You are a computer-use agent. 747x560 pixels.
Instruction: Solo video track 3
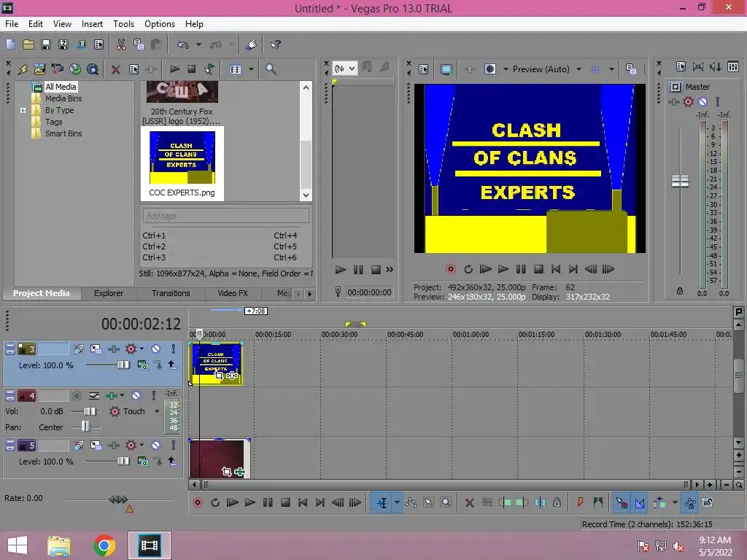click(x=174, y=349)
